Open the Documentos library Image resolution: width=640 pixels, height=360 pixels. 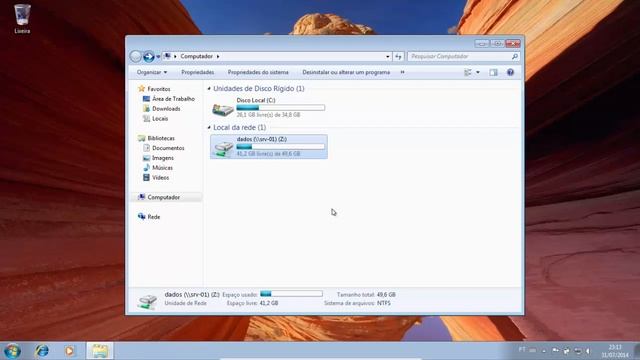[x=168, y=148]
